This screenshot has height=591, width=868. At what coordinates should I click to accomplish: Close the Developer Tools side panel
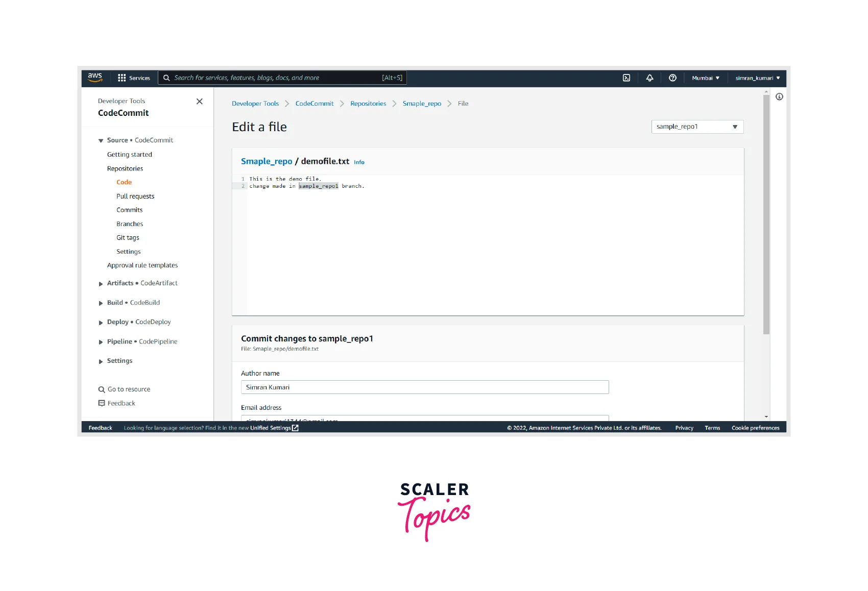(200, 102)
